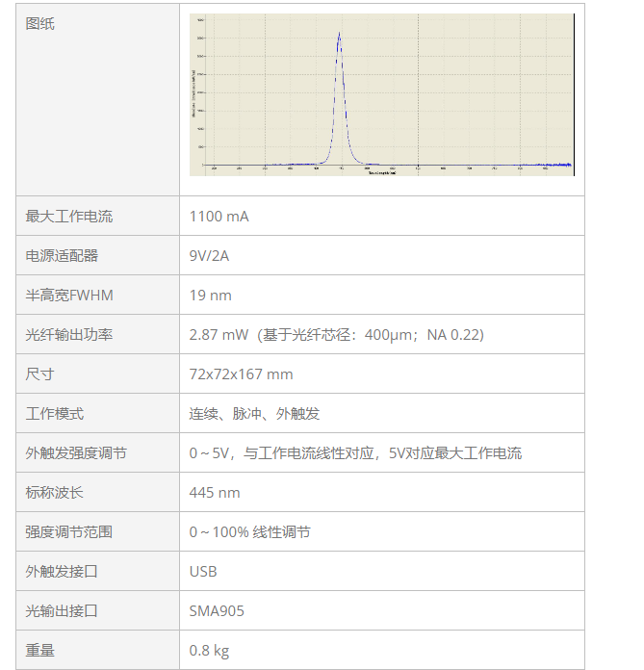Select the 图纸 row label

[x=39, y=23]
